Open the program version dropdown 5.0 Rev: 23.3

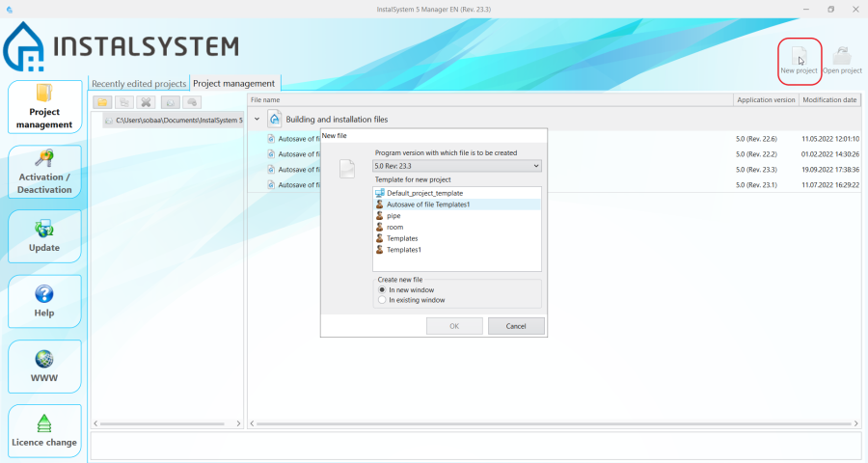[457, 166]
